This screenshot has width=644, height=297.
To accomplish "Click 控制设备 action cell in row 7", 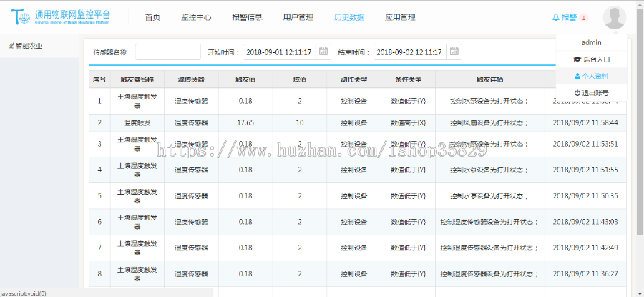I will (x=354, y=248).
